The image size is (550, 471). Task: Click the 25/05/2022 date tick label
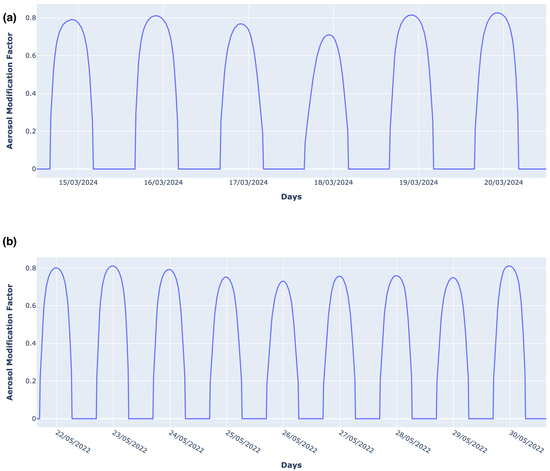point(243,442)
